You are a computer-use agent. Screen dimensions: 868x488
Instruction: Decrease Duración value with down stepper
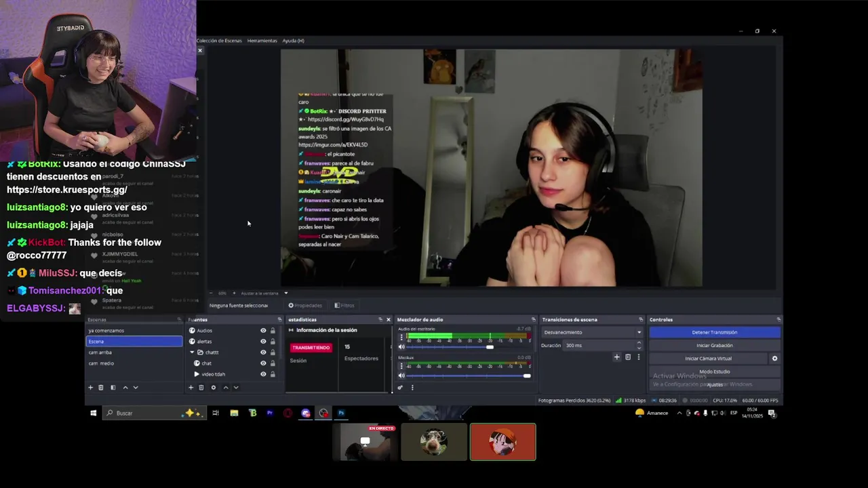pyautogui.click(x=639, y=348)
